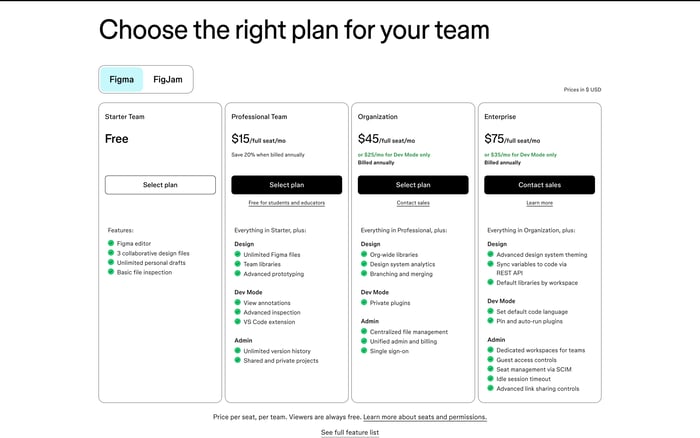This screenshot has height=438, width=700.
Task: Click green bullet beside Figma editor
Action: tap(111, 243)
